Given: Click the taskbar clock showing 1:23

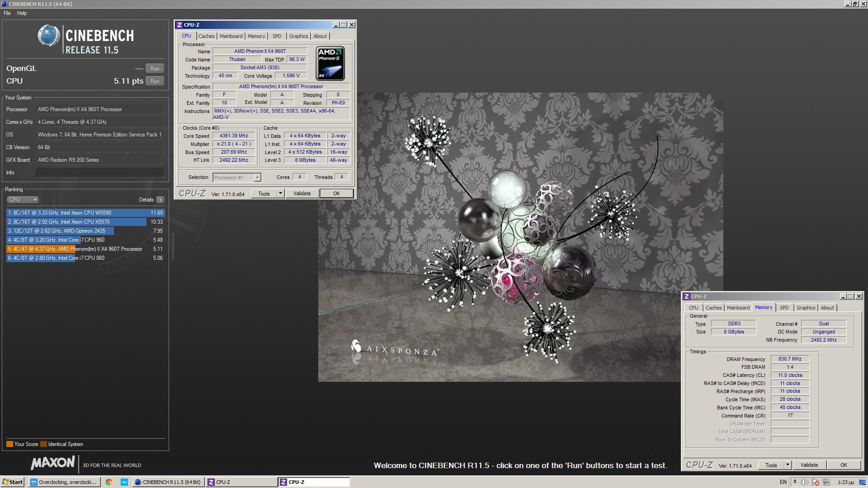Looking at the screenshot, I should click(x=846, y=482).
